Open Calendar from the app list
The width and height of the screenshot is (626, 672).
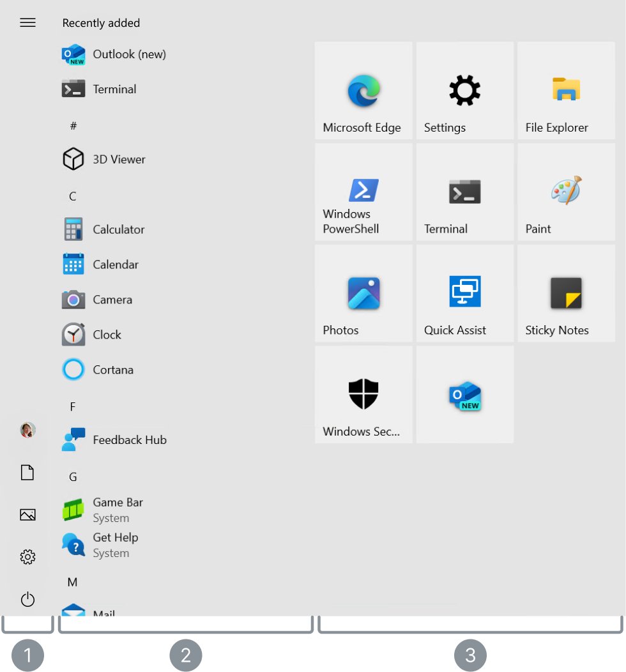[101, 264]
